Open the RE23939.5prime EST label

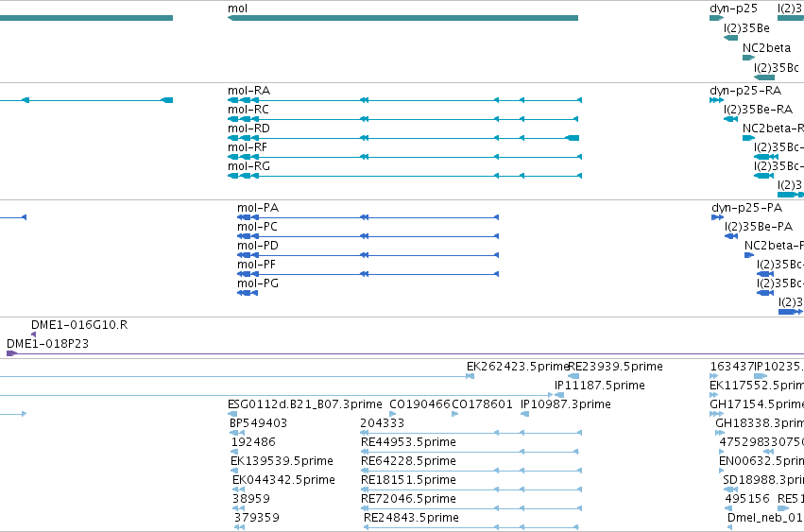[616, 367]
